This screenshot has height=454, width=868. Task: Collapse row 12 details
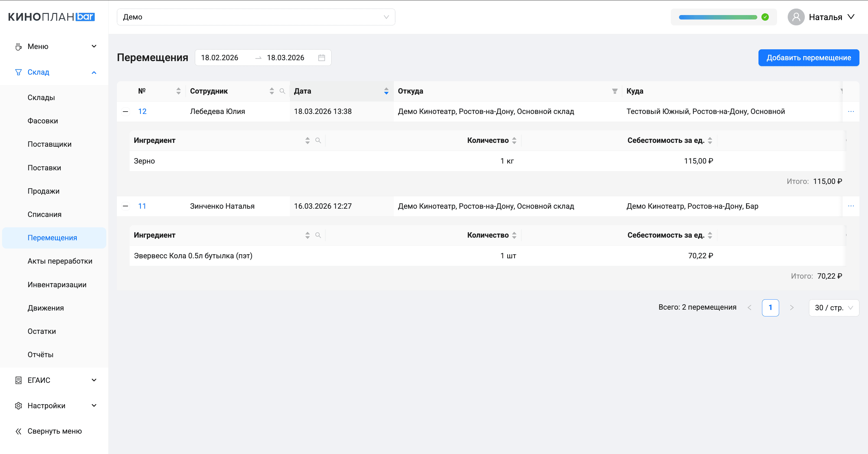point(125,112)
